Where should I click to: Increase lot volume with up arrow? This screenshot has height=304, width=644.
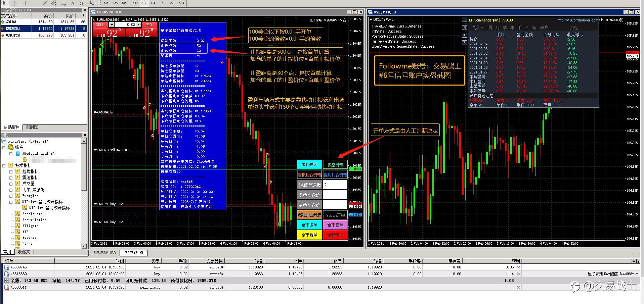click(138, 25)
